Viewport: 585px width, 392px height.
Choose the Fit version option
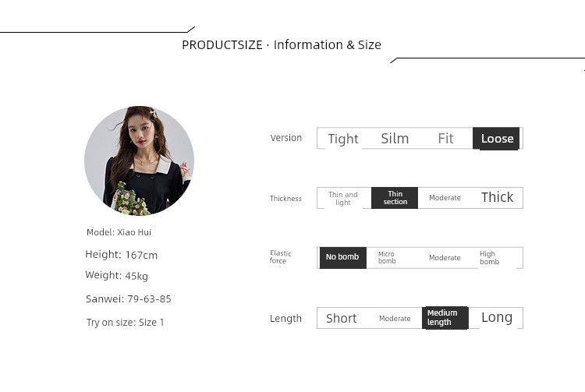point(445,139)
